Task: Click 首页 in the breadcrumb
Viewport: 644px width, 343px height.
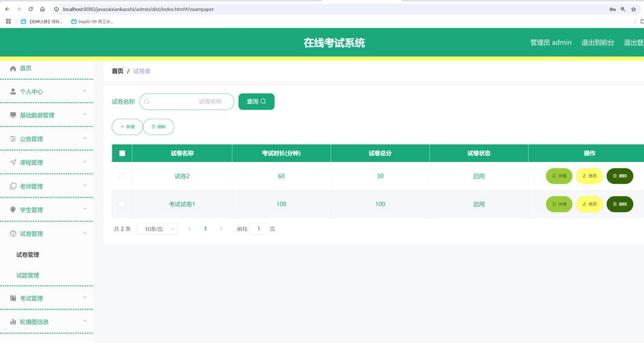Action: (x=117, y=71)
